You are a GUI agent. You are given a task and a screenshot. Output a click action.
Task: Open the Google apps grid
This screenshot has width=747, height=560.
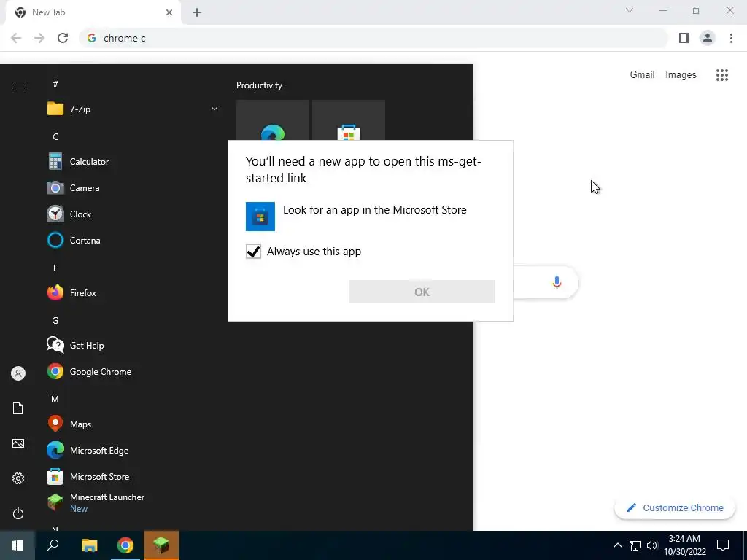coord(722,75)
